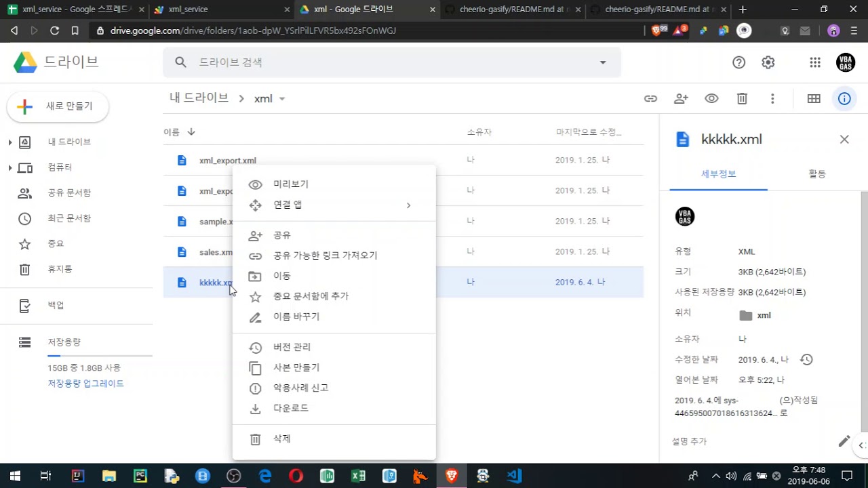868x488 pixels.
Task: Choose 공유 in the context menu
Action: pyautogui.click(x=334, y=235)
